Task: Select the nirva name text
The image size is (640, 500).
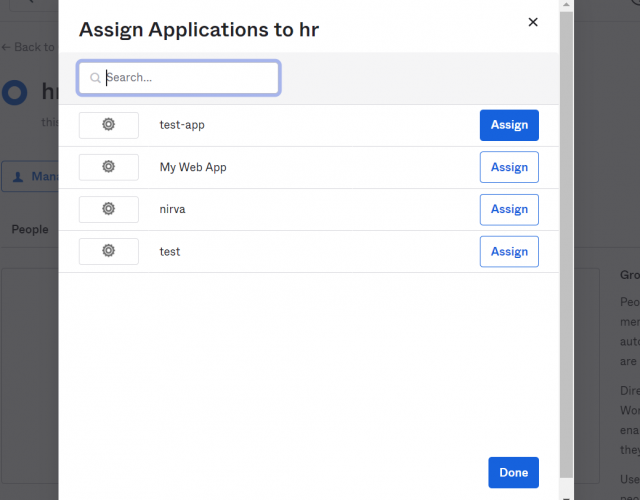Action: tap(172, 209)
